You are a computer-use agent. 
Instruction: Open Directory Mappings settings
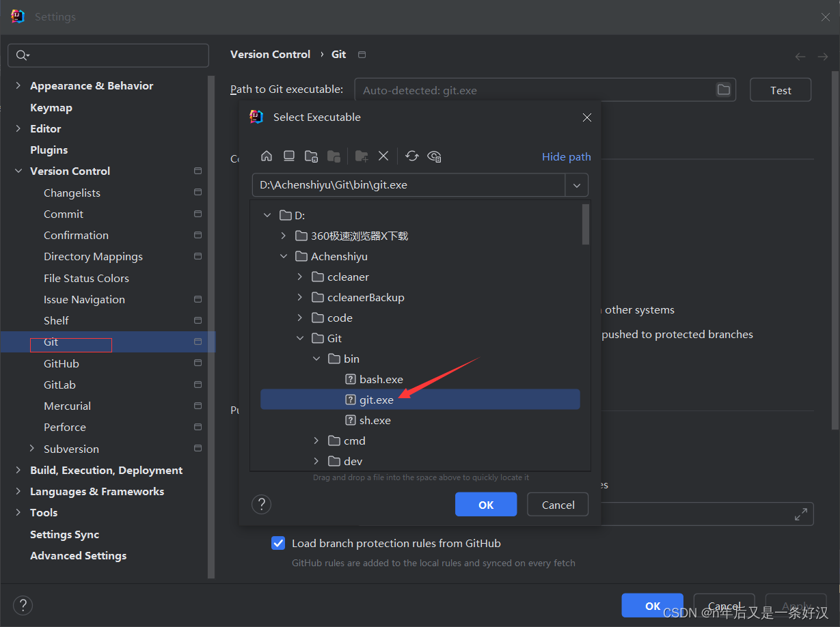coord(93,256)
